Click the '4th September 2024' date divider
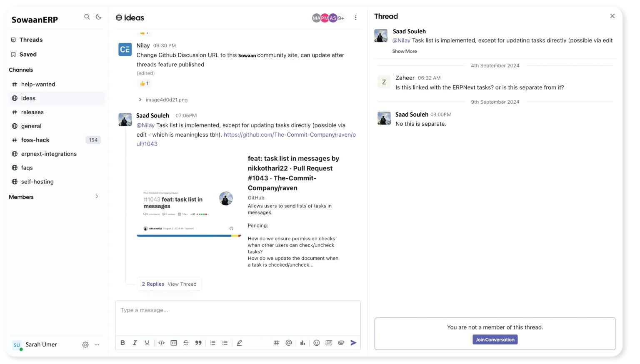Image resolution: width=640 pixels, height=364 pixels. pyautogui.click(x=495, y=66)
